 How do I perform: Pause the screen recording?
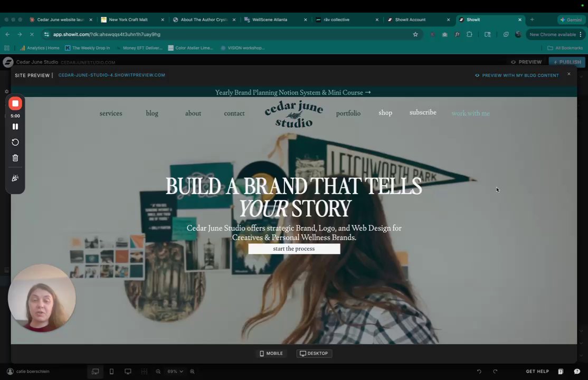pyautogui.click(x=15, y=127)
